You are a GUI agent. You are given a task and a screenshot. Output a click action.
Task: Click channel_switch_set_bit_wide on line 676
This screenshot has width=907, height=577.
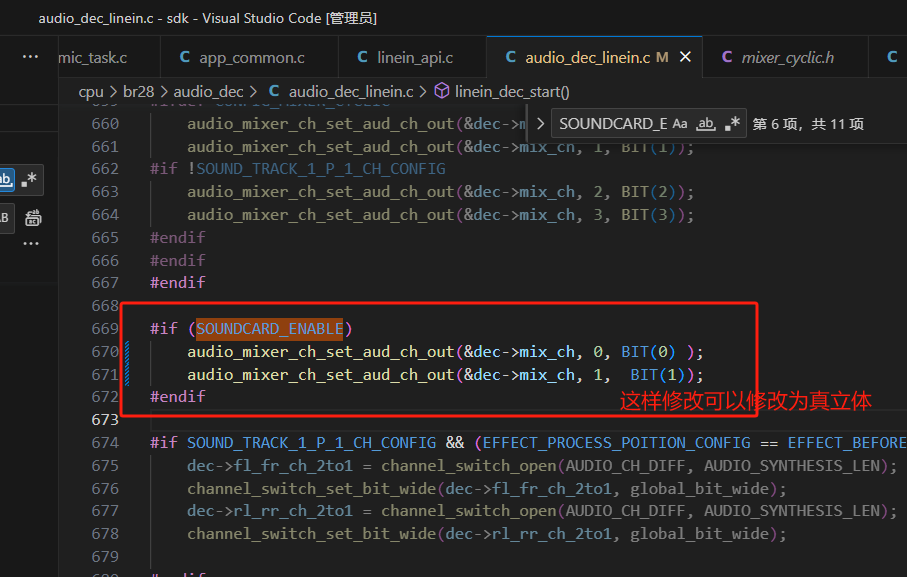click(x=312, y=489)
